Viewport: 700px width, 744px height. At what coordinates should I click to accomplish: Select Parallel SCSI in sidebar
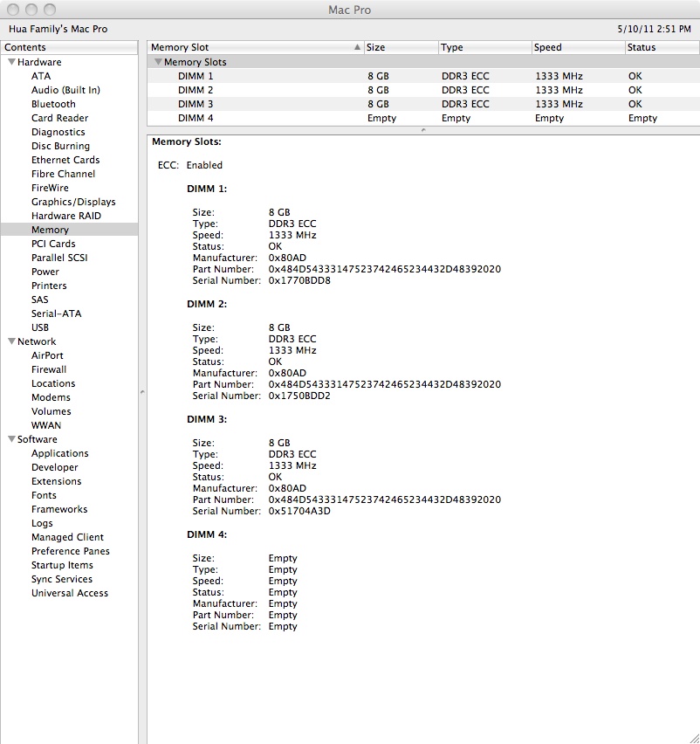(59, 258)
